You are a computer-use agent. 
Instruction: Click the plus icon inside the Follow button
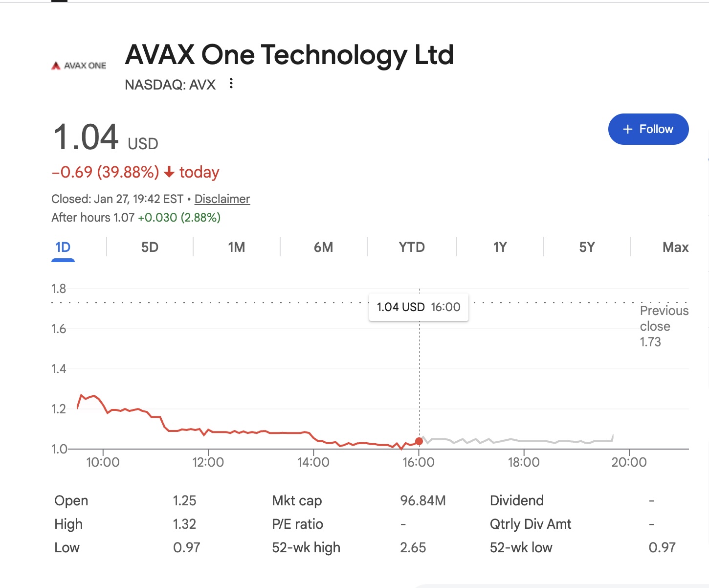(627, 129)
